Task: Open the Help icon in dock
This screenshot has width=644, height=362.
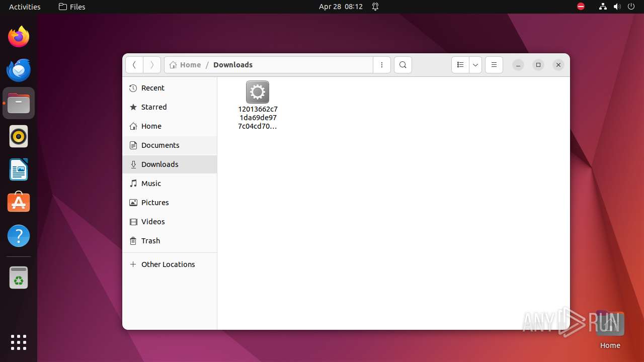Action: 19,236
